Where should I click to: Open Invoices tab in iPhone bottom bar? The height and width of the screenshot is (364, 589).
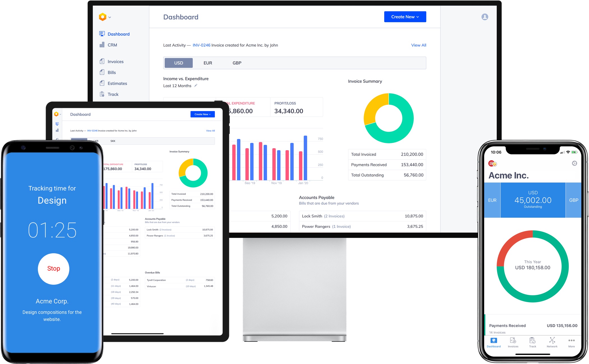point(513,342)
